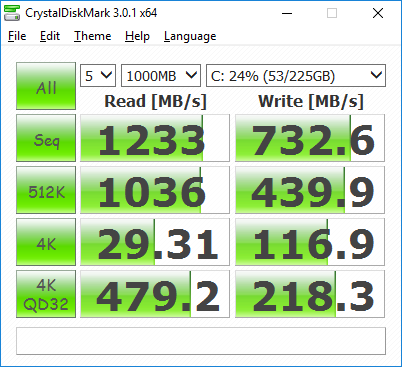Screen dimensions: 402x367
Task: Open the Theme menu
Action: (93, 36)
